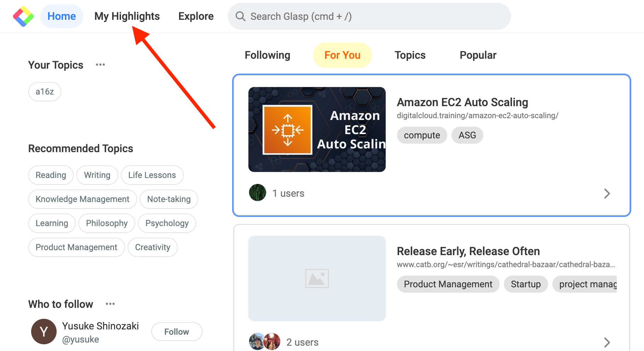
Task: Switch to the Following tab
Action: coord(268,55)
